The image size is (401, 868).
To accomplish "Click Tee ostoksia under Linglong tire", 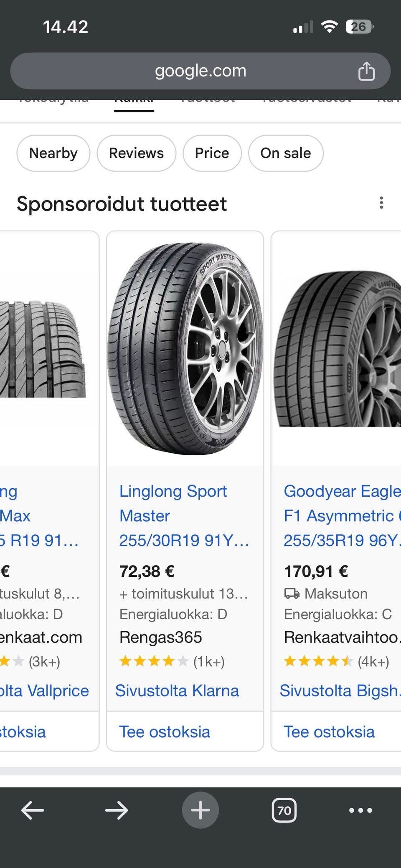I will [x=165, y=732].
